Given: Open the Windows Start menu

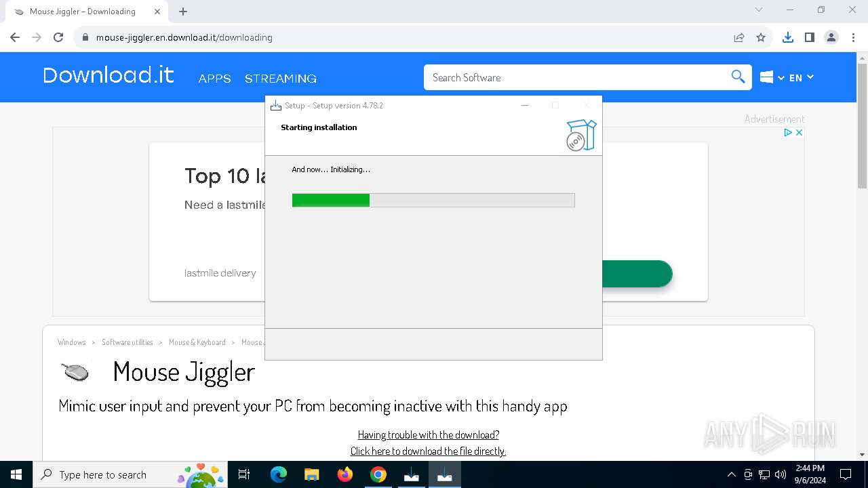Looking at the screenshot, I should point(16,474).
